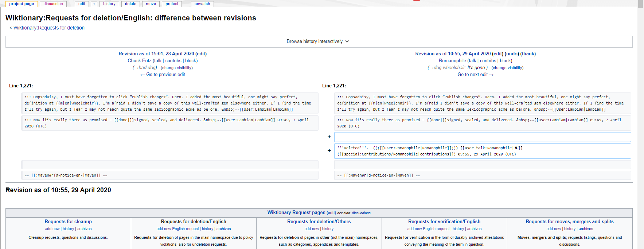
Task: Undo the 29 April 2020 revision
Action: pos(512,54)
